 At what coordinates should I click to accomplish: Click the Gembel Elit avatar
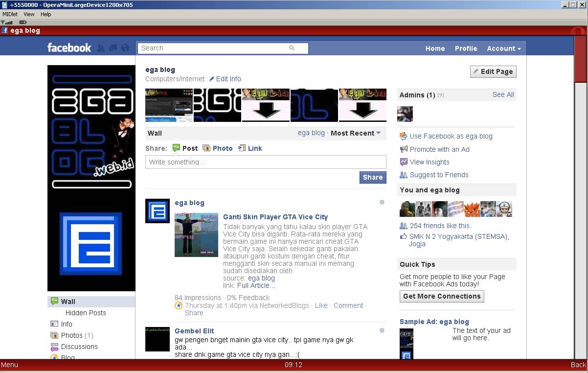coord(158,339)
